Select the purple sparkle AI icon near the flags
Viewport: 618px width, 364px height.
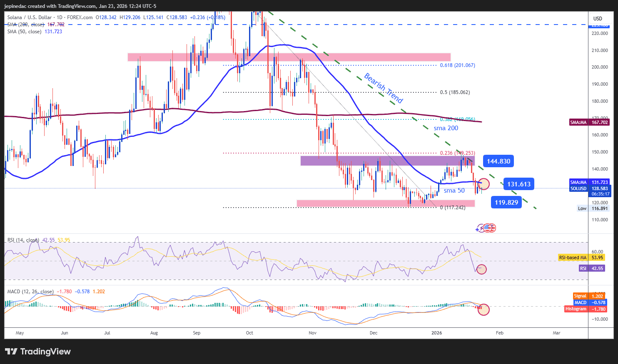click(x=477, y=229)
